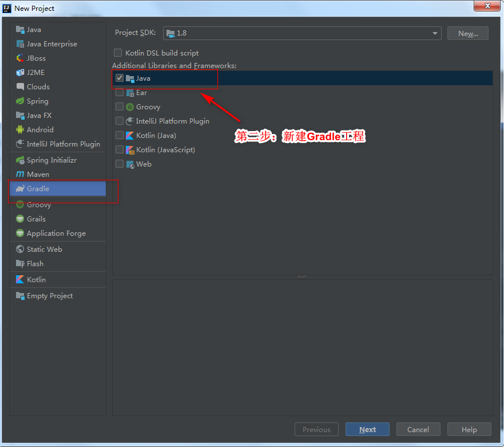Screen dimensions: 504x447
Task: Click the Java FX icon
Action: click(20, 116)
